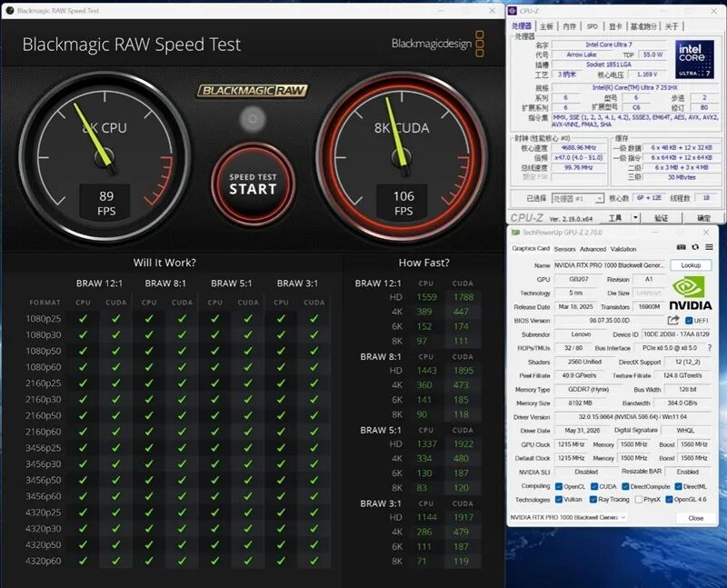Open the Sensors tab in GPU-Z
This screenshot has height=588, width=727.
tap(564, 249)
